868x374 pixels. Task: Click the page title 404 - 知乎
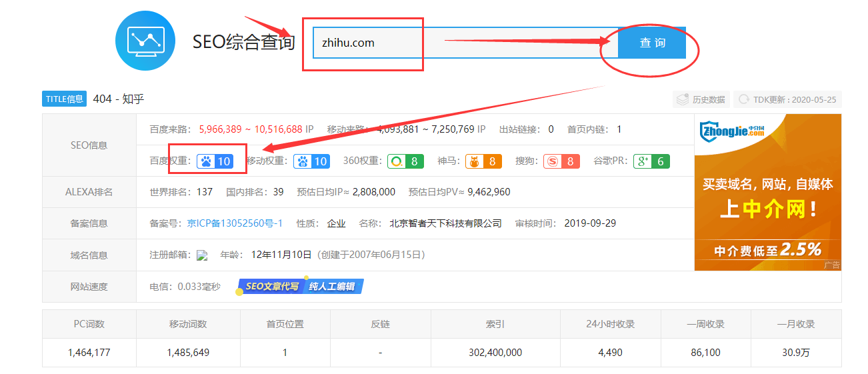119,99
